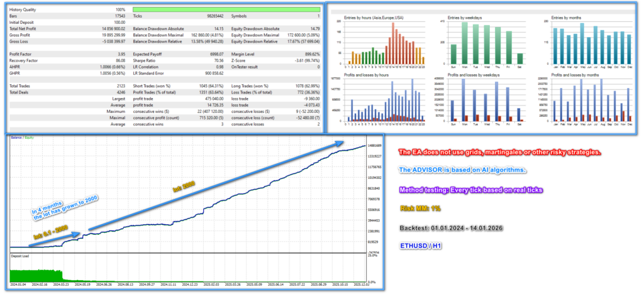Click average loss trade value -4 073.43
This screenshot has width=644, height=297.
coord(312,105)
